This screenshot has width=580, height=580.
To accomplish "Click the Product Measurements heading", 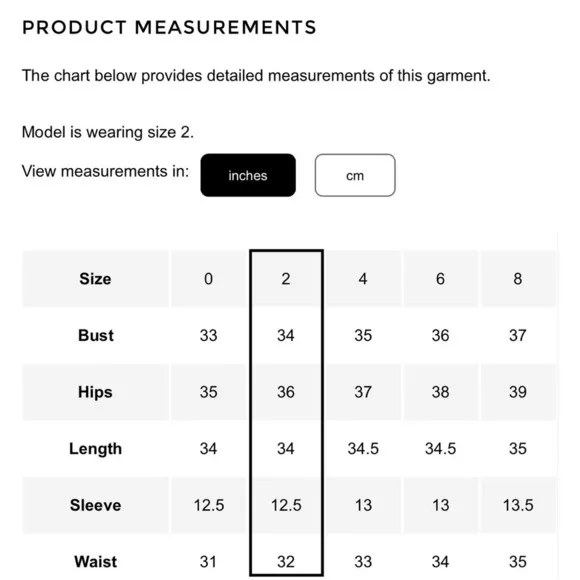I will click(169, 27).
